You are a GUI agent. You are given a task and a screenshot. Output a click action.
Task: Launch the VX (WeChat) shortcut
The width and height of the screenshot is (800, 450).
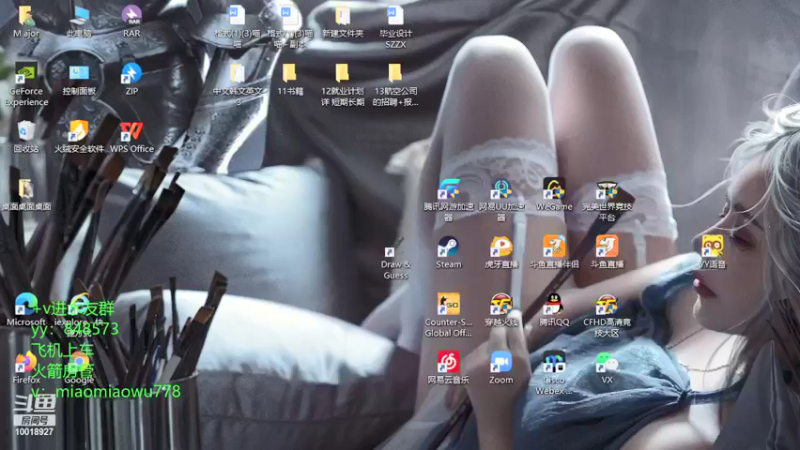(x=607, y=367)
